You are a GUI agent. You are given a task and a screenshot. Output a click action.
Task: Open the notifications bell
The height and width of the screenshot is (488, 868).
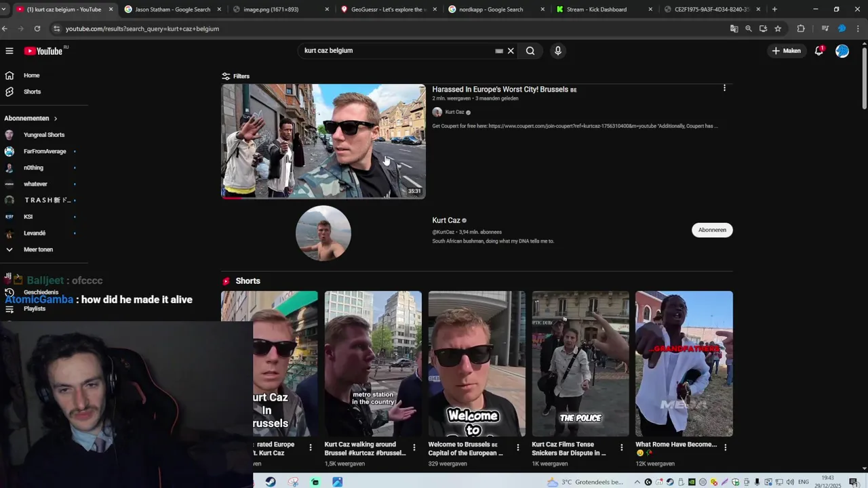[x=819, y=51]
